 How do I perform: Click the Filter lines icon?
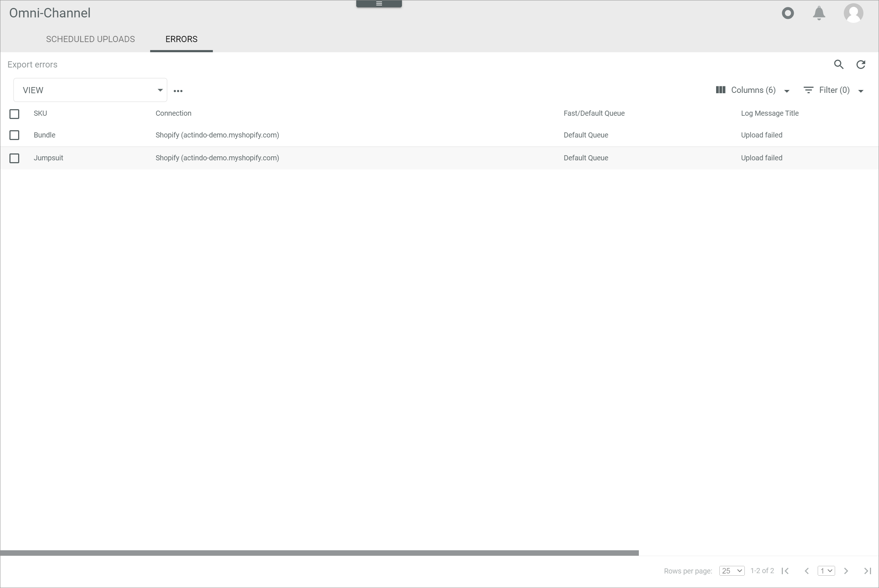809,90
